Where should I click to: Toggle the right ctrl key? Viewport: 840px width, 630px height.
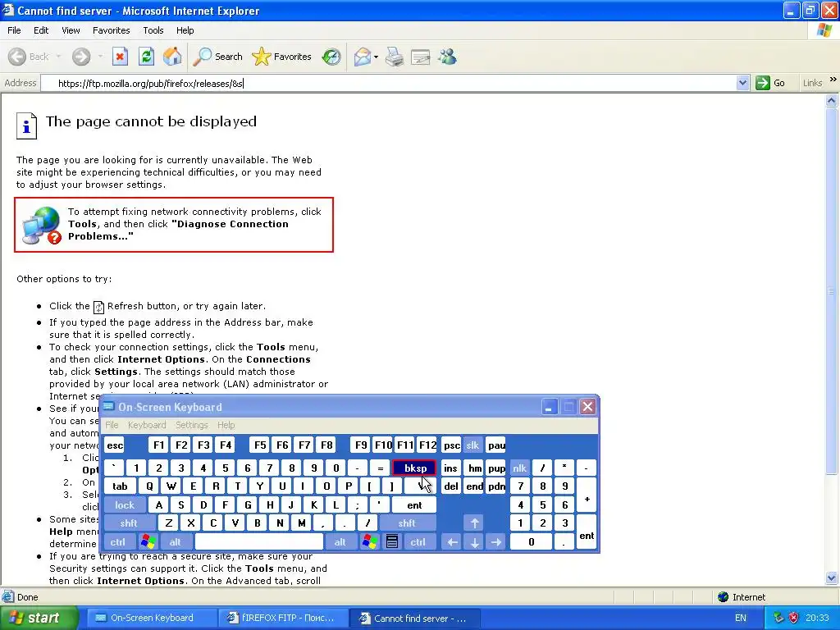coord(418,541)
